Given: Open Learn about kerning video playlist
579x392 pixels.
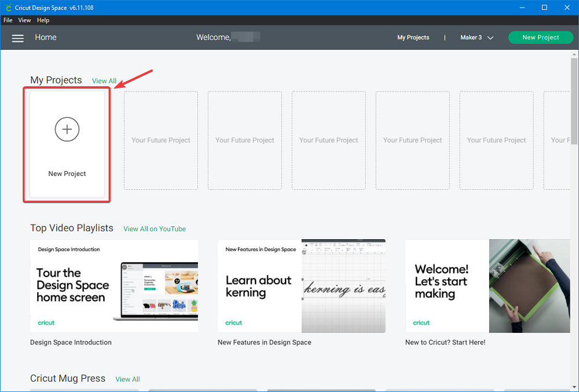Looking at the screenshot, I should [x=301, y=286].
